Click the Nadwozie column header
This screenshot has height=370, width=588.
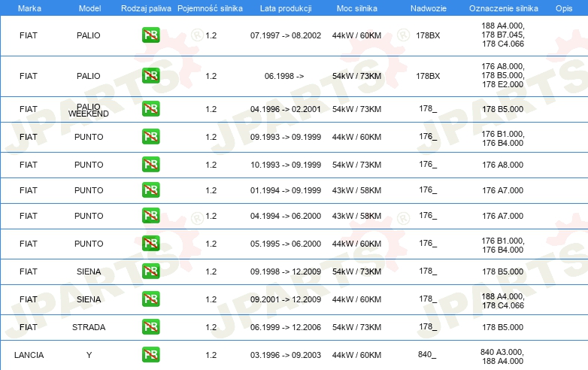click(429, 8)
